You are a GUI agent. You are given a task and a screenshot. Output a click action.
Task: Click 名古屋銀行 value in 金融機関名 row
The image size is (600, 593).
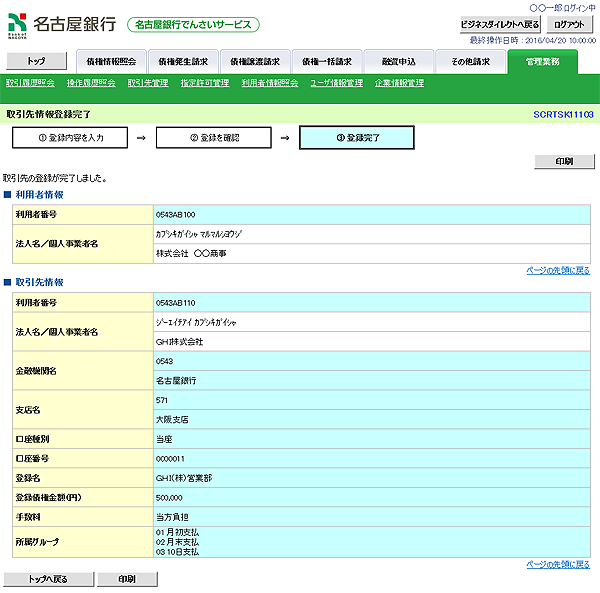coord(176,381)
